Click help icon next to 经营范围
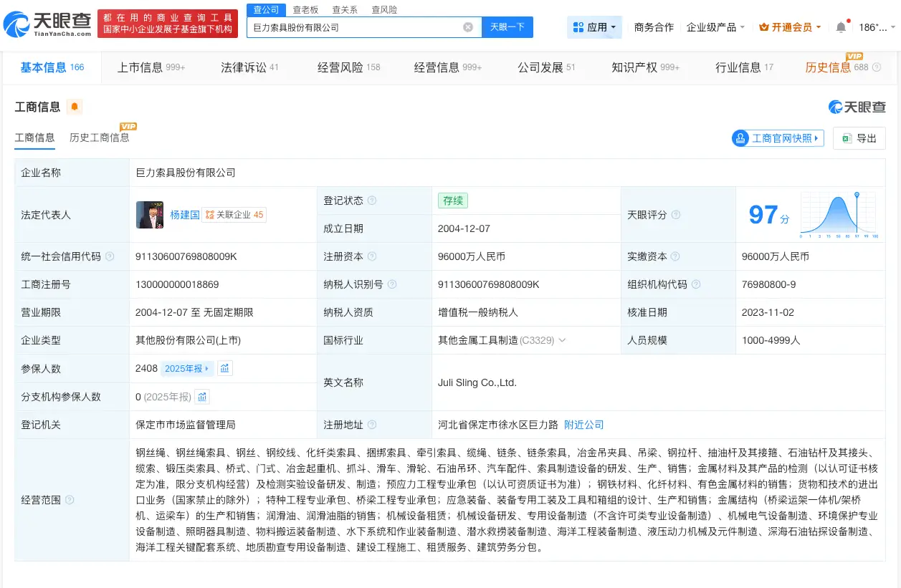901x588 pixels. [x=70, y=500]
